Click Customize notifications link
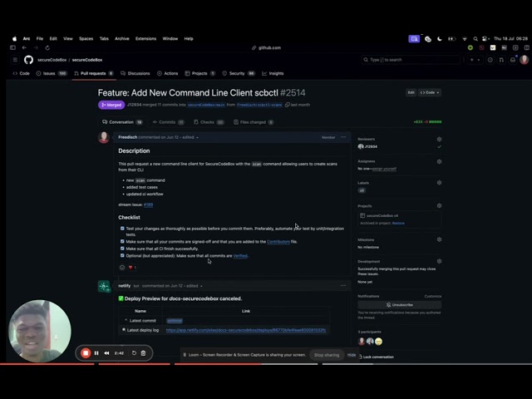Image resolution: width=532 pixels, height=399 pixels. coord(433,296)
